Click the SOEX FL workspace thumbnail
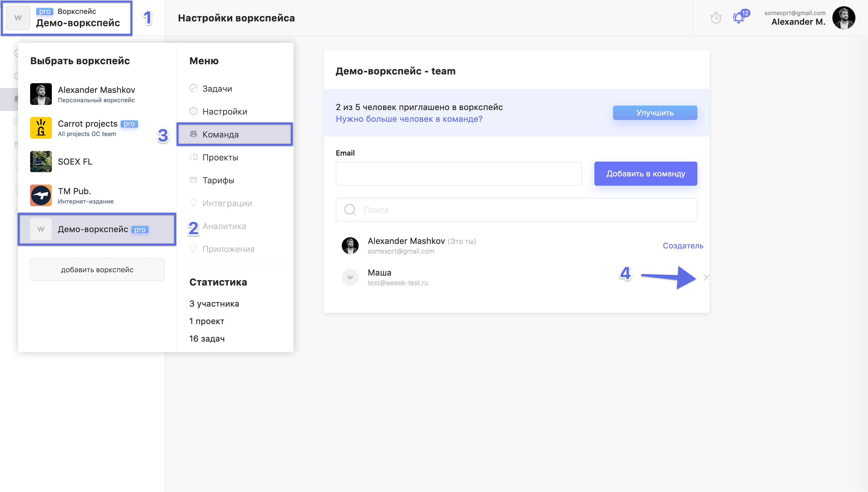 click(x=41, y=162)
